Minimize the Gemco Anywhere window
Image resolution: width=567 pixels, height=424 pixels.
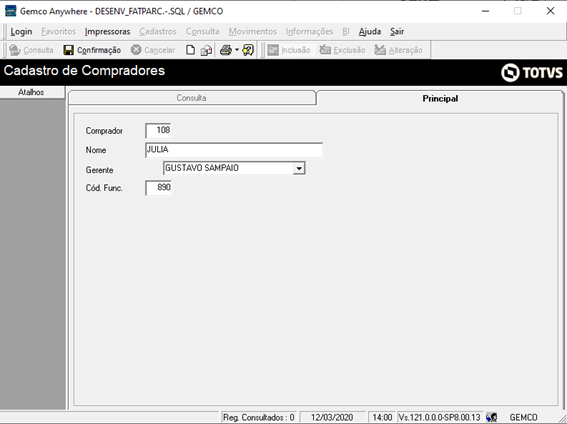pos(485,11)
